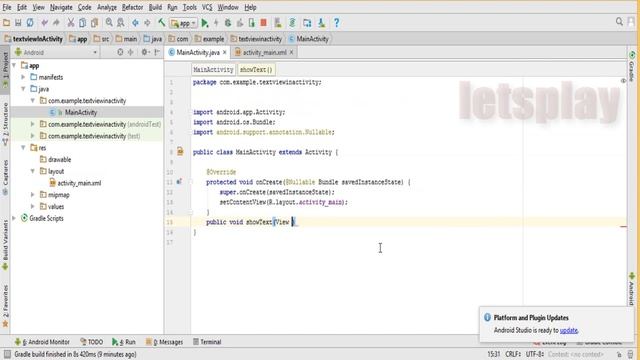
Task: Expand the values folder
Action: (33, 207)
